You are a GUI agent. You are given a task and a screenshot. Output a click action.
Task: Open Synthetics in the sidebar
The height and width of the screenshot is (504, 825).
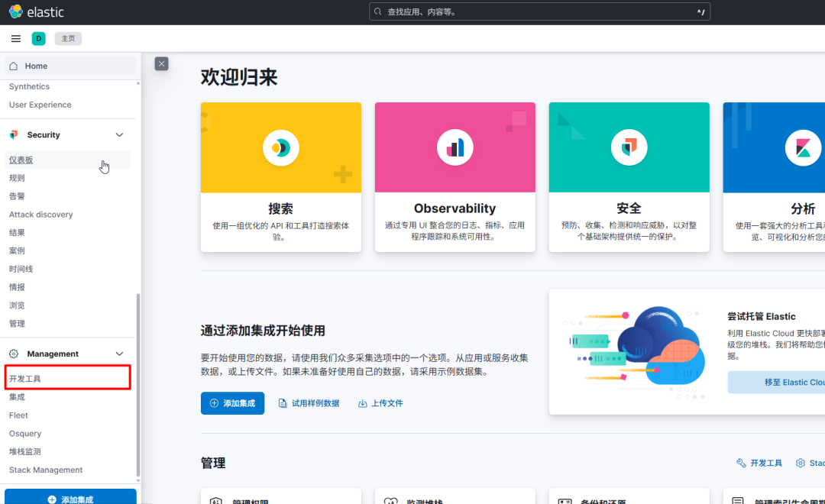point(30,86)
